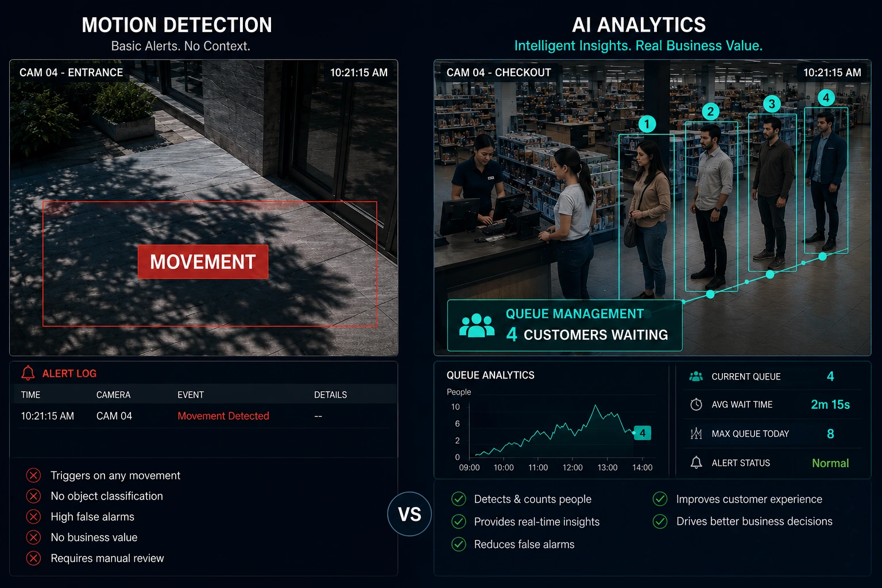Select the Movement Detected event entry

pos(223,416)
